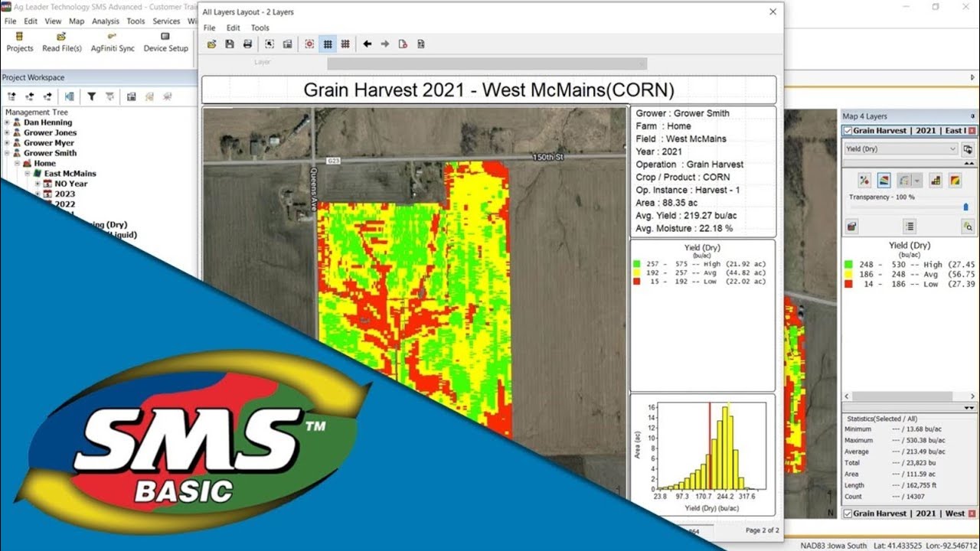
Task: Select the East McMains field in the tree
Action: pos(70,174)
